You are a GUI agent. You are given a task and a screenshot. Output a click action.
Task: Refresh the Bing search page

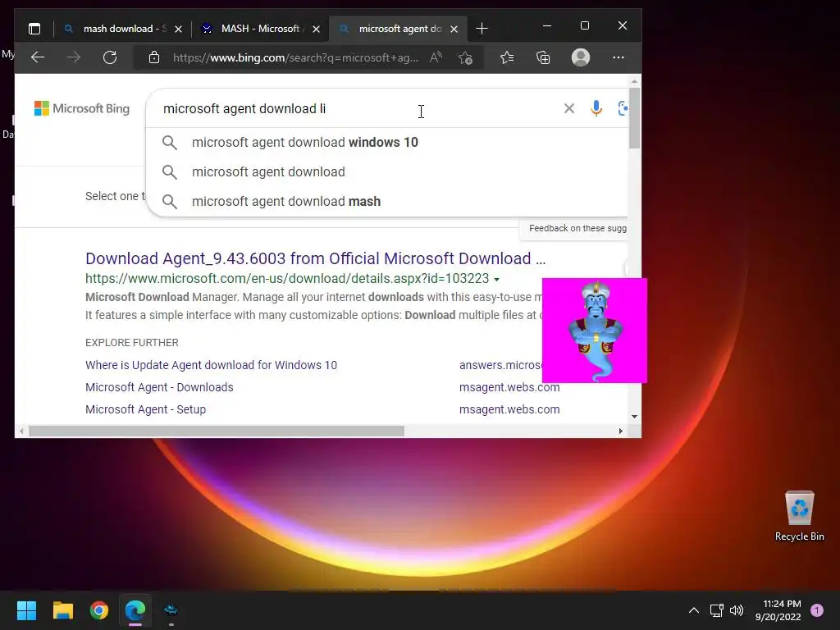coord(110,57)
